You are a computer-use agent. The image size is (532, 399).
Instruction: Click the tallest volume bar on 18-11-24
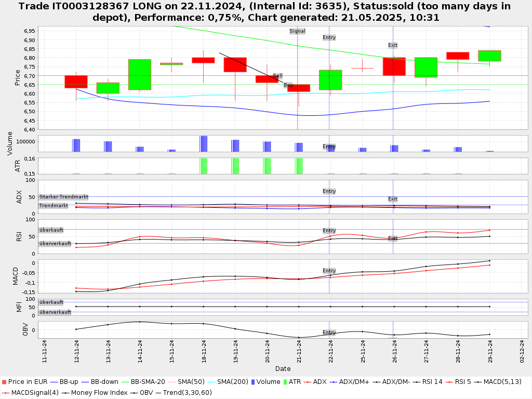point(203,143)
